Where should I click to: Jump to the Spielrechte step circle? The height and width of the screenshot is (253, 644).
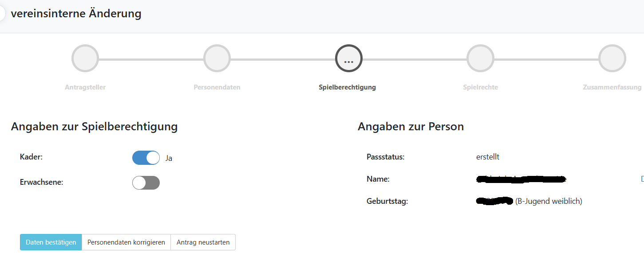480,58
